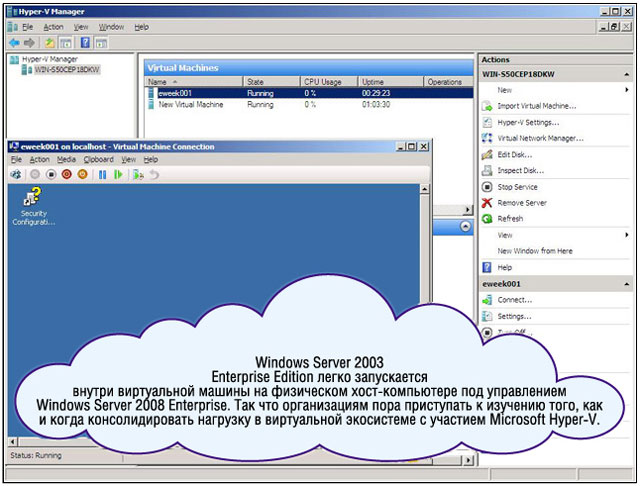Open the Settings action for eweek001

pos(514,316)
